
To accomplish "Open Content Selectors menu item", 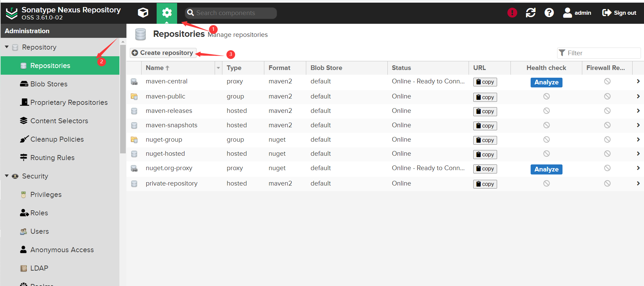I will (x=60, y=121).
